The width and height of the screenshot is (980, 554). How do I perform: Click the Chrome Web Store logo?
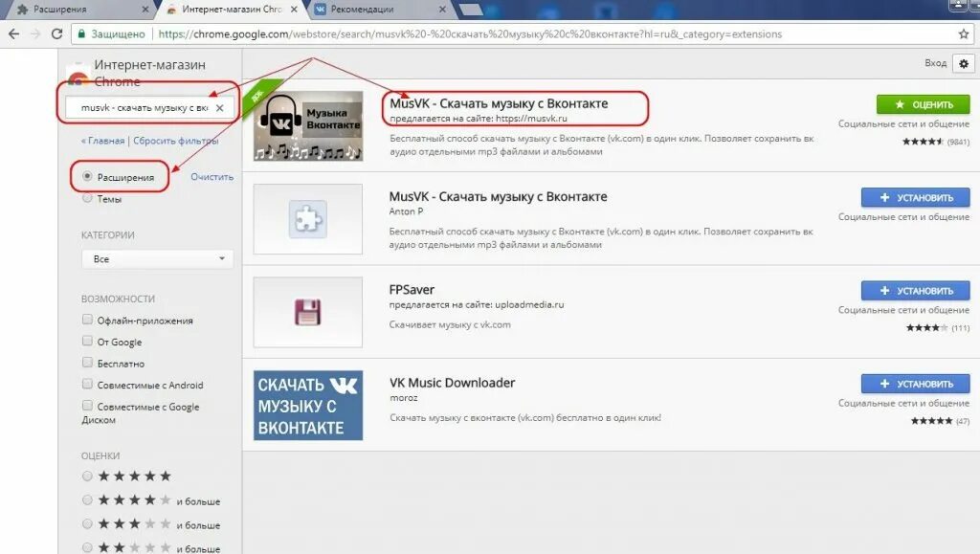click(77, 77)
